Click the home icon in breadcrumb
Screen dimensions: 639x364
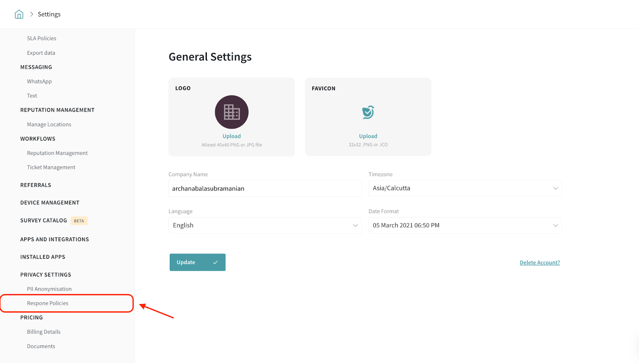tap(19, 14)
